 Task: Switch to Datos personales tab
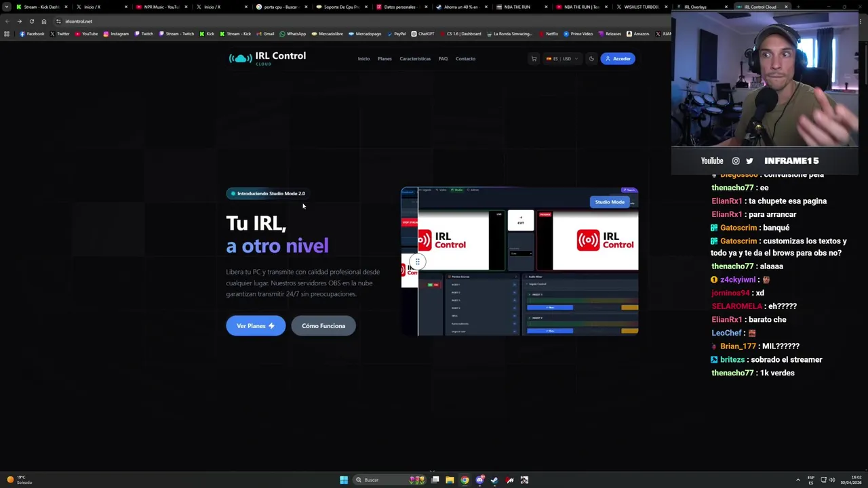[x=401, y=7]
